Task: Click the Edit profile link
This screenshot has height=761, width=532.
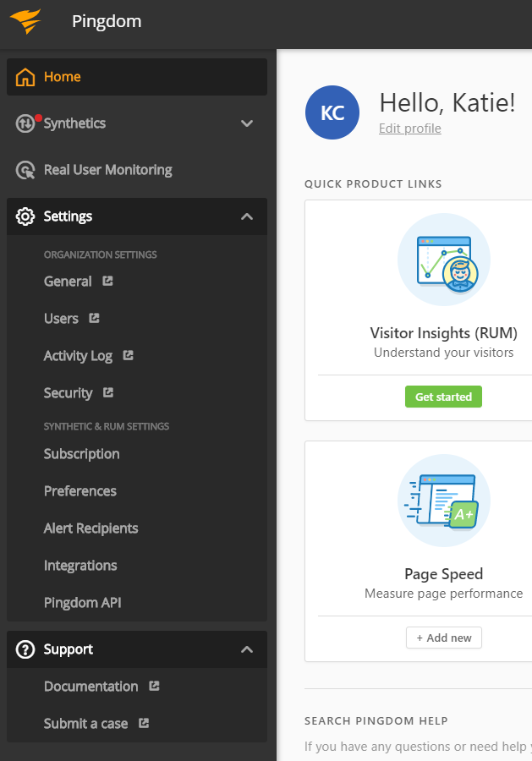Action: (410, 129)
